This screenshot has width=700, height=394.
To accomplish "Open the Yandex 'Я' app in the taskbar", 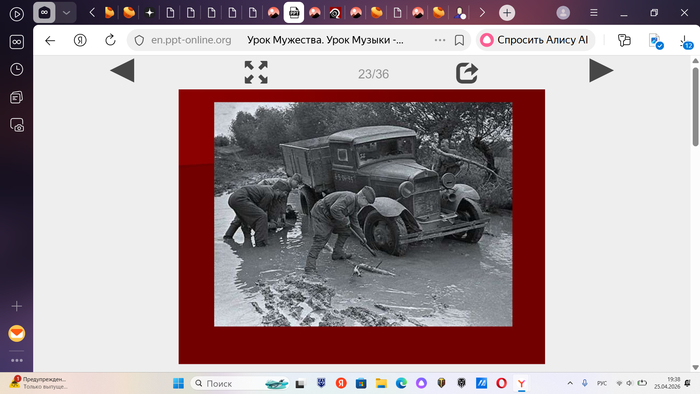I will point(341,383).
